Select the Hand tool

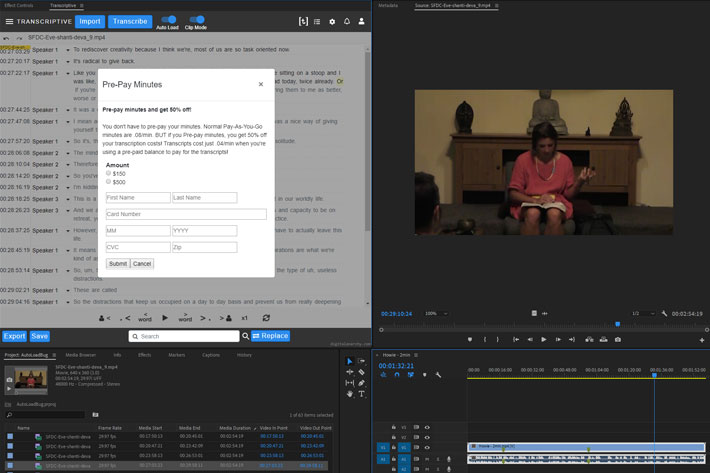(x=349, y=394)
